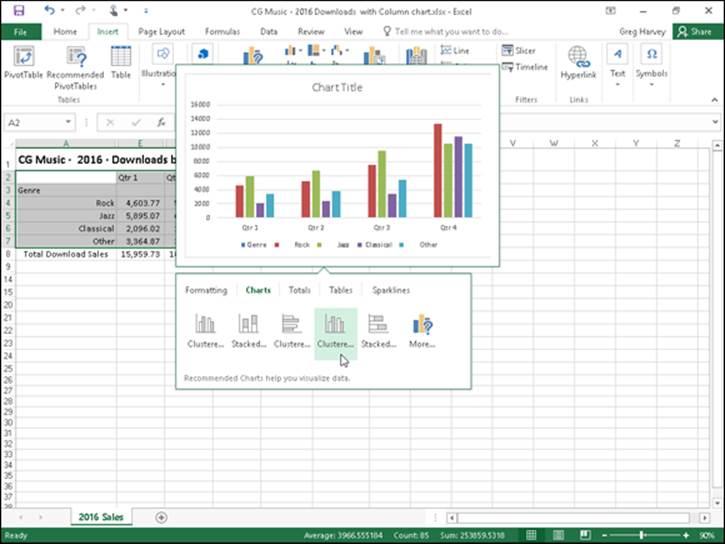Screen dimensions: 725x544
Task: Switch to the Review tab
Action: click(311, 31)
